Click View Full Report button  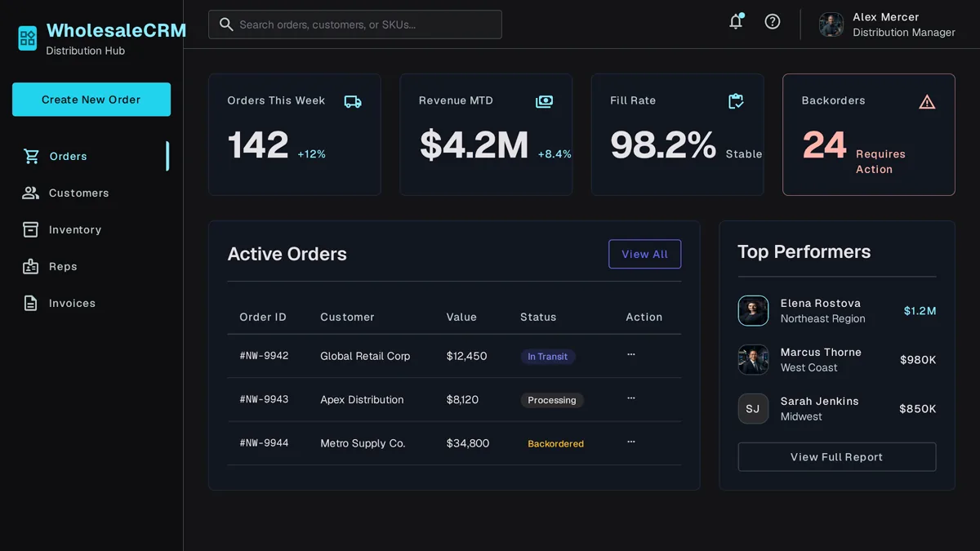pos(837,457)
